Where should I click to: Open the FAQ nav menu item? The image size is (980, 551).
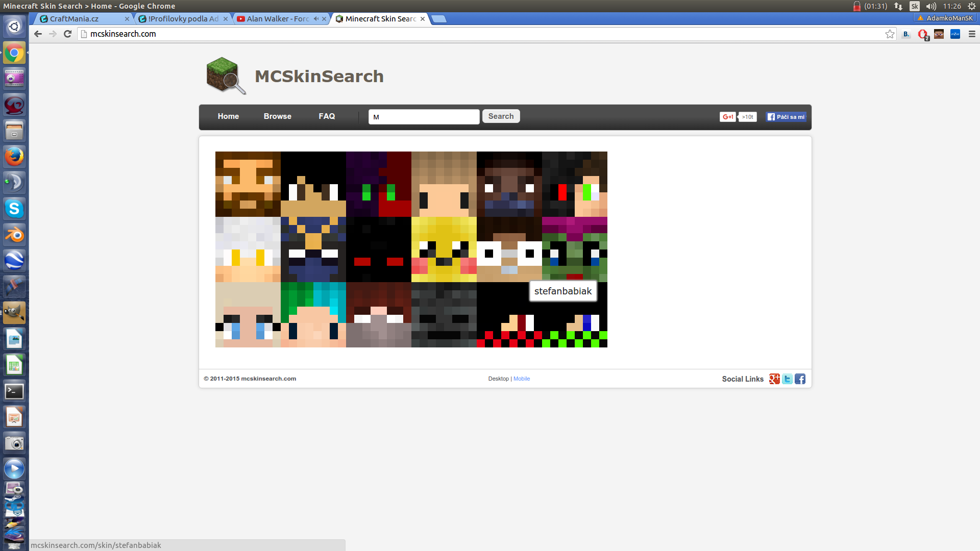[327, 116]
